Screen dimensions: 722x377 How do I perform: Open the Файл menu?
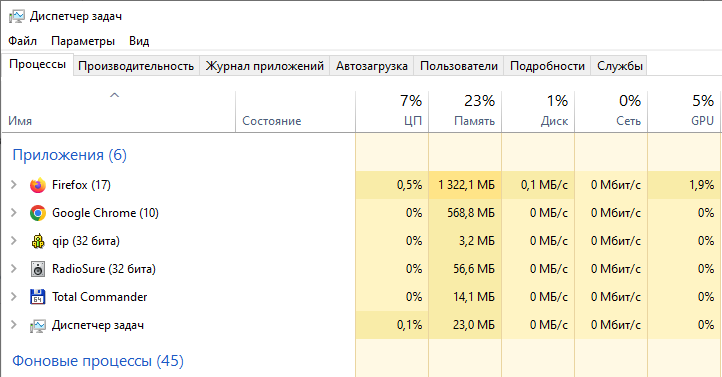22,41
